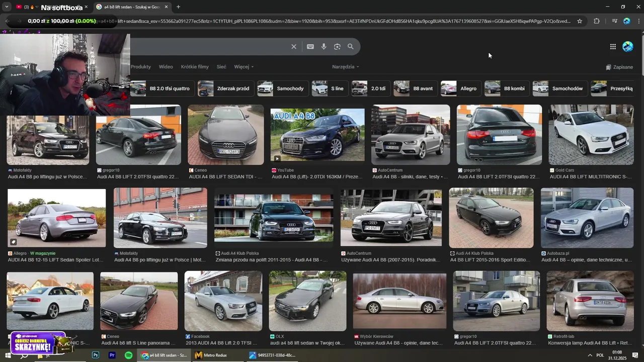Open 'Używane Audi A4 B8 (2007-2015)' link
This screenshot has width=644, height=362.
(391, 260)
